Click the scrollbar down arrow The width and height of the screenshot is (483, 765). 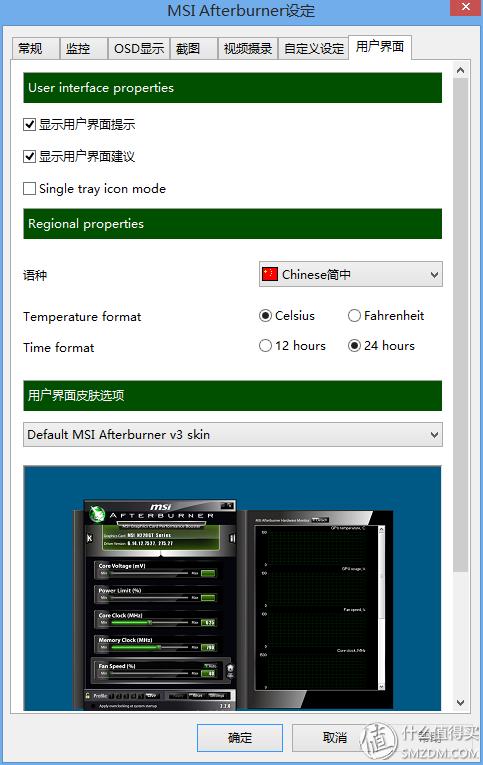[460, 703]
